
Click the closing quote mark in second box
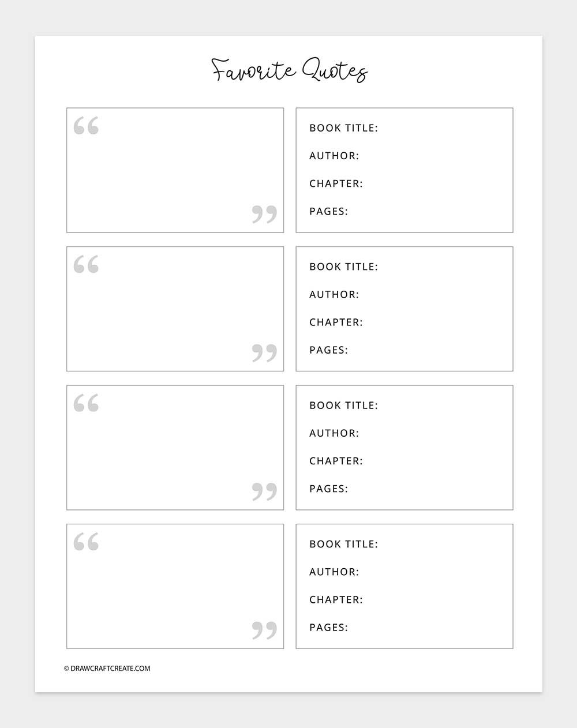(264, 353)
